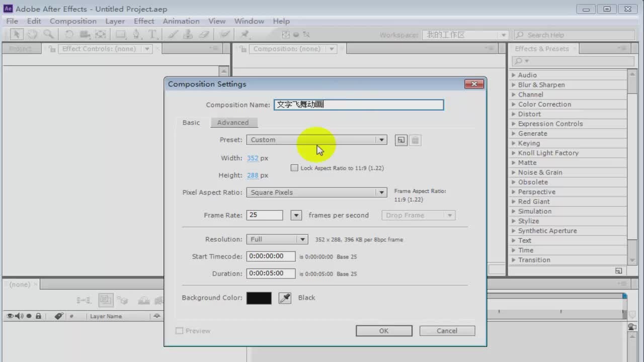
Task: Select the Hand tool
Action: click(32, 34)
